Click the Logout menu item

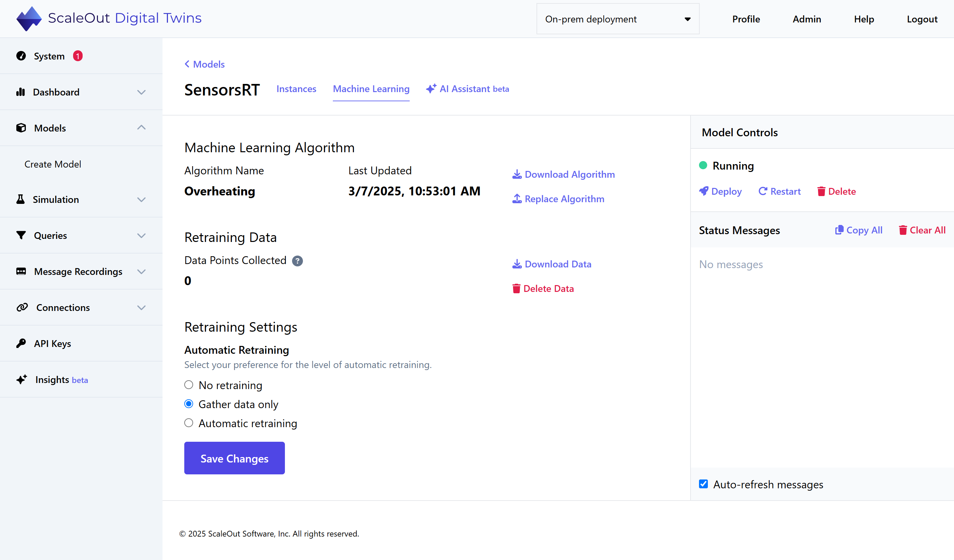coord(922,19)
